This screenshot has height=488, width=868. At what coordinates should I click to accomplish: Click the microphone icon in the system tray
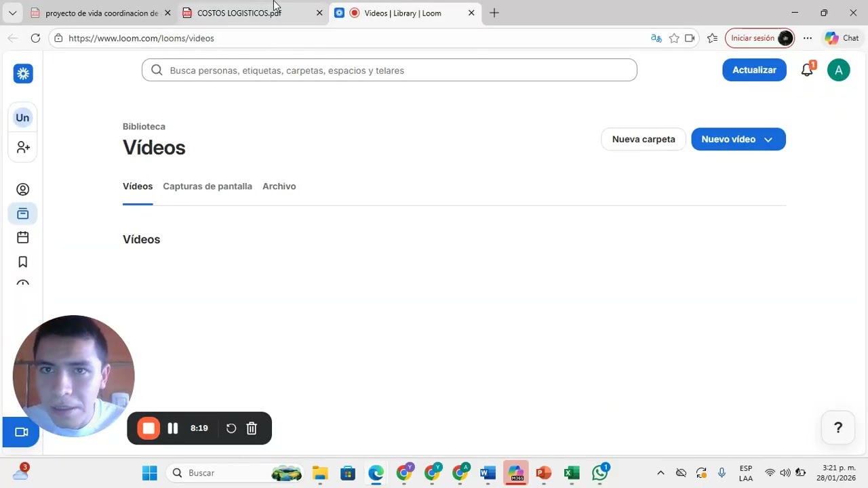[722, 473]
